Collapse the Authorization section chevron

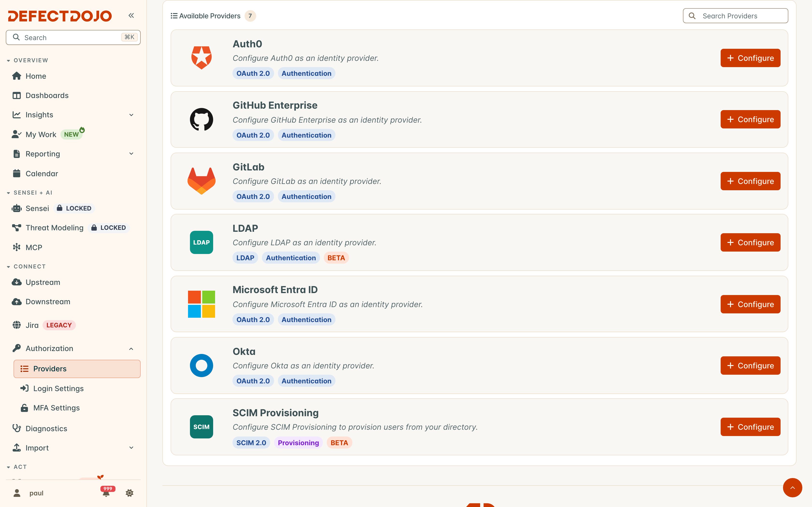(131, 349)
